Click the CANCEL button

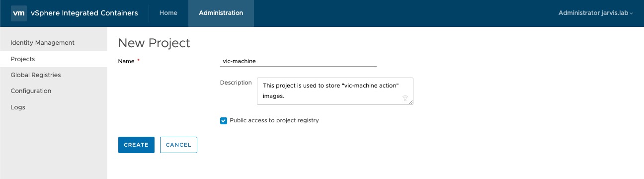click(178, 145)
